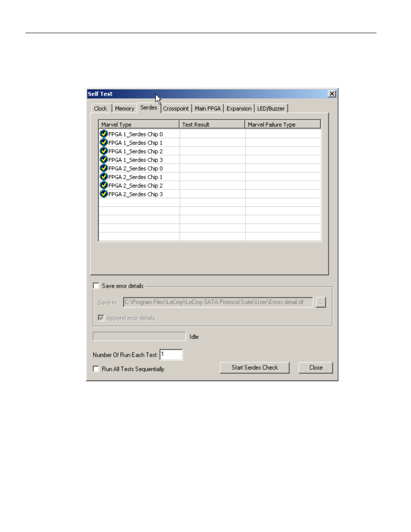Click the Save in path field
411x532 pixels.
218,302
